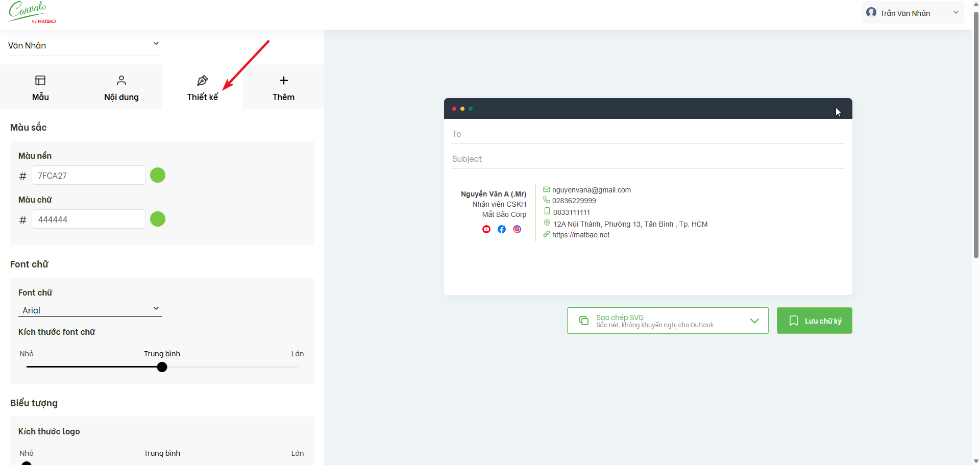Click the user avatar icon beside Trần Văn Nhân
This screenshot has height=465, width=980.
click(871, 12)
